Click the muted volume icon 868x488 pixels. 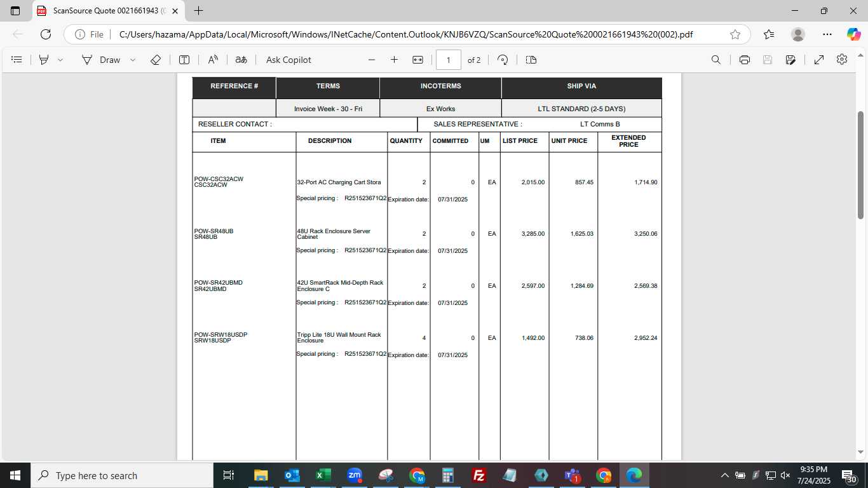click(x=785, y=475)
